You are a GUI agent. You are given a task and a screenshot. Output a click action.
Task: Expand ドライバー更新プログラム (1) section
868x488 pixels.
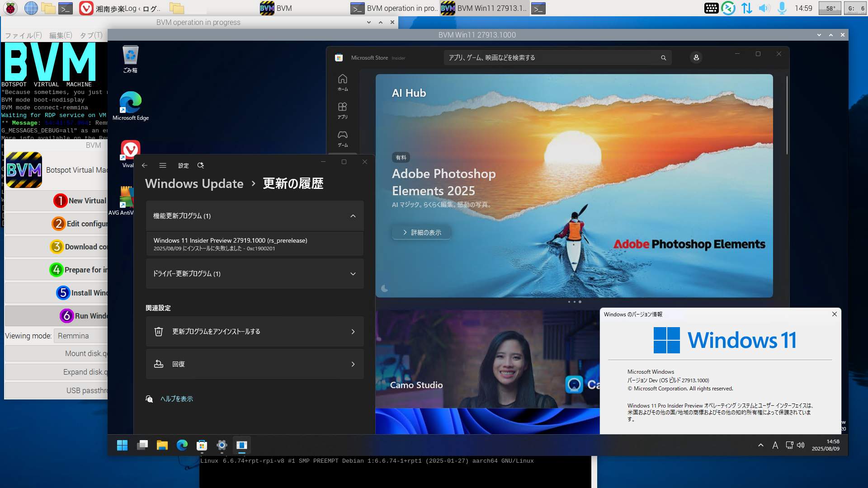255,274
